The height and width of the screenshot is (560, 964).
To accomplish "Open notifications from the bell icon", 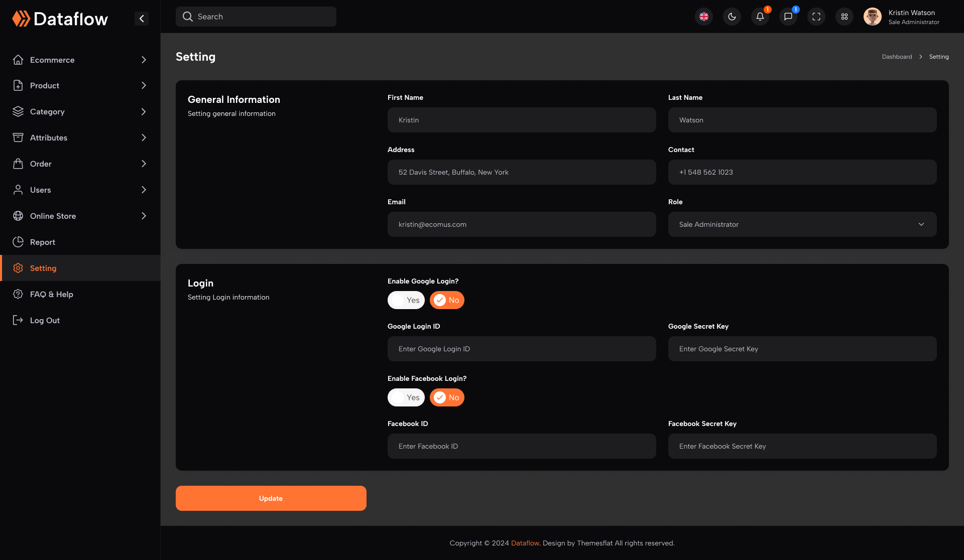I will pyautogui.click(x=760, y=17).
